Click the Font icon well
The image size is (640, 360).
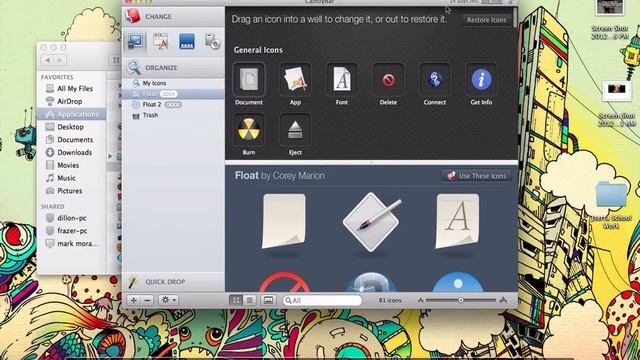coord(342,79)
